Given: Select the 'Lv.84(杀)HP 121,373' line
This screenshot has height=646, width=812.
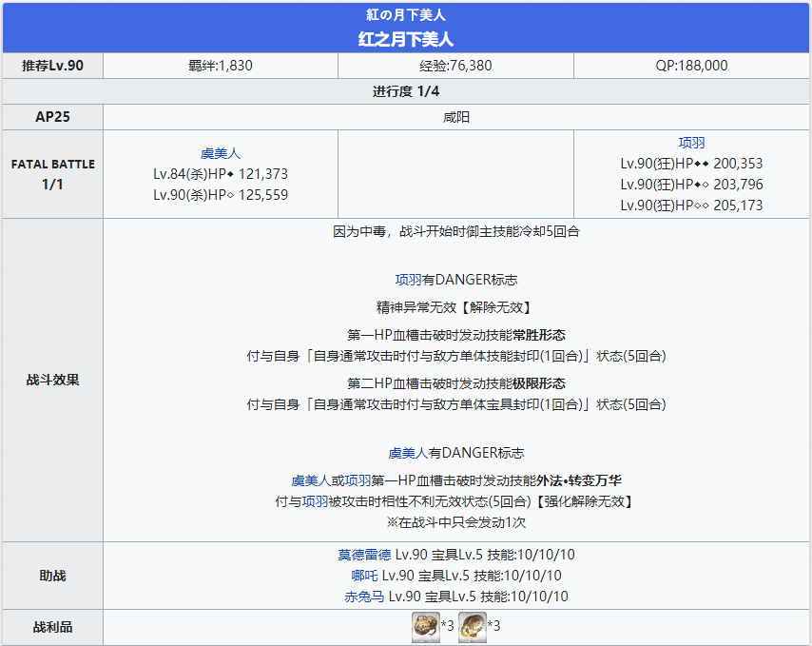Looking at the screenshot, I should (x=221, y=174).
